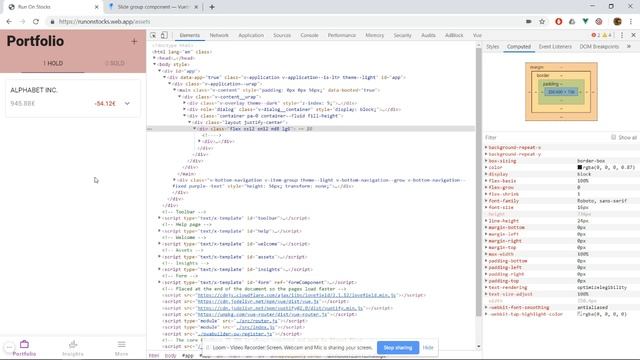Expand the v-dialog__container div node

coord(184,109)
